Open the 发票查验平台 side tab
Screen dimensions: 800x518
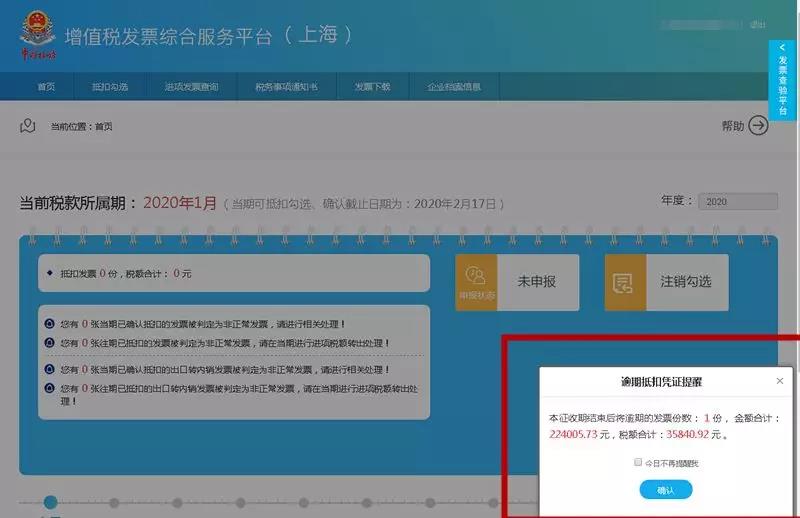[782, 81]
